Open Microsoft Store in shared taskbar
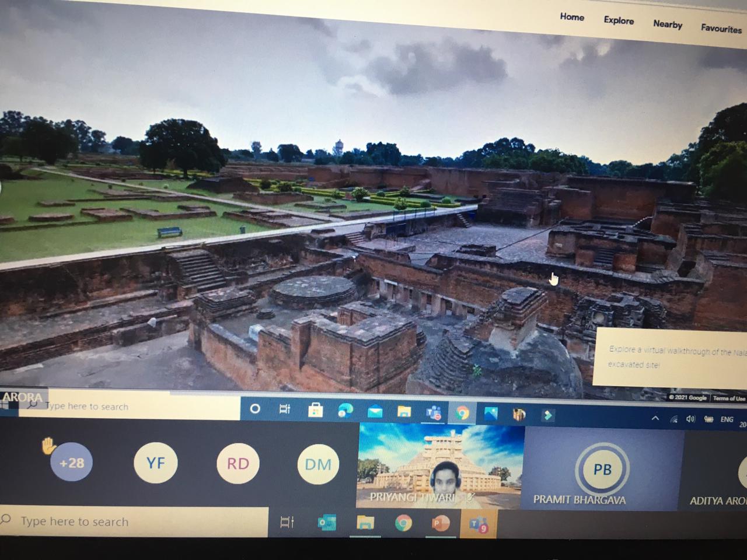Image resolution: width=747 pixels, height=560 pixels. pos(315,411)
